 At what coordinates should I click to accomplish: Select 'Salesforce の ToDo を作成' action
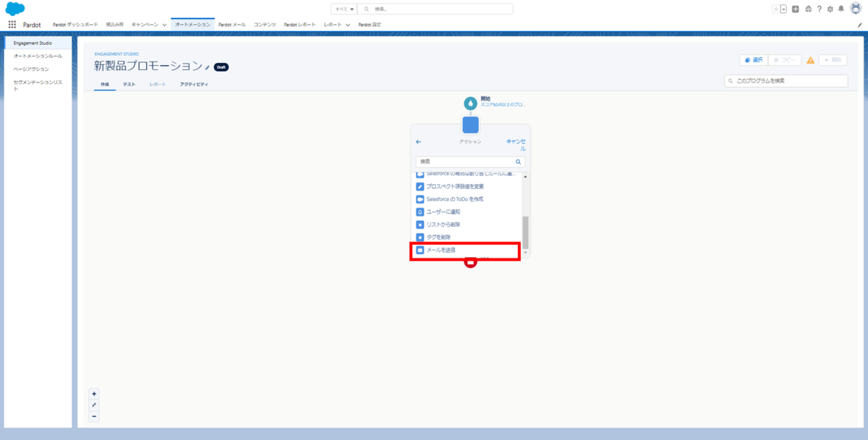(x=469, y=199)
